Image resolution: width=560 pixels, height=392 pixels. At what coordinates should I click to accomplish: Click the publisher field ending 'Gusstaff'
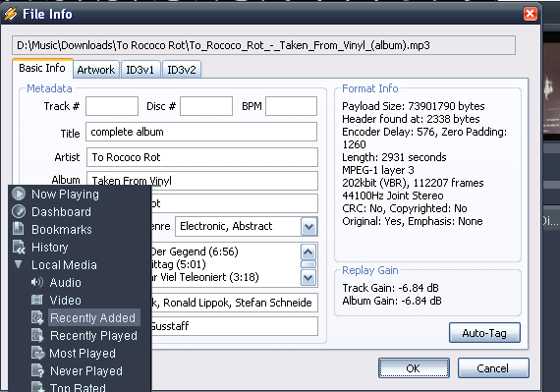pyautogui.click(x=234, y=326)
